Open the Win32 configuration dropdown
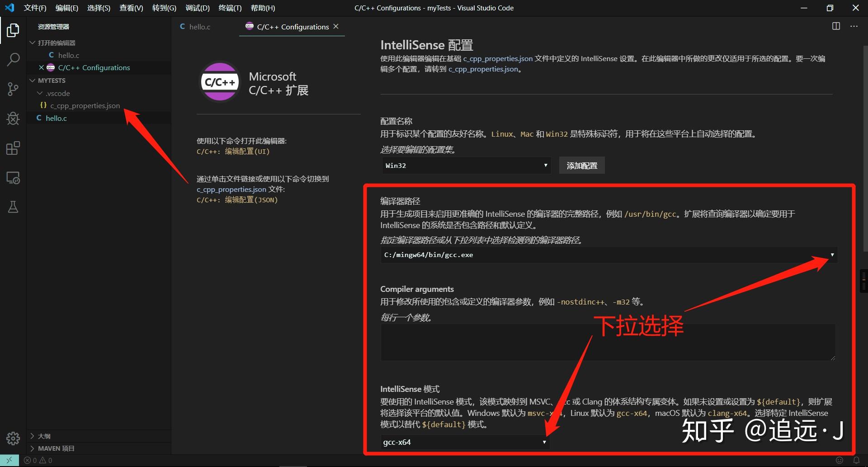This screenshot has width=868, height=467. point(466,165)
